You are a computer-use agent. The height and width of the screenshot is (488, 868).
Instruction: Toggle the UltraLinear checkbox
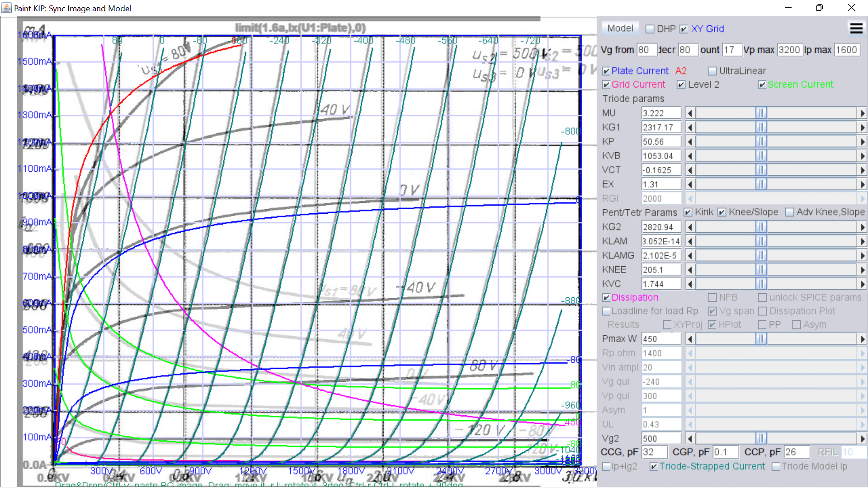pyautogui.click(x=712, y=71)
